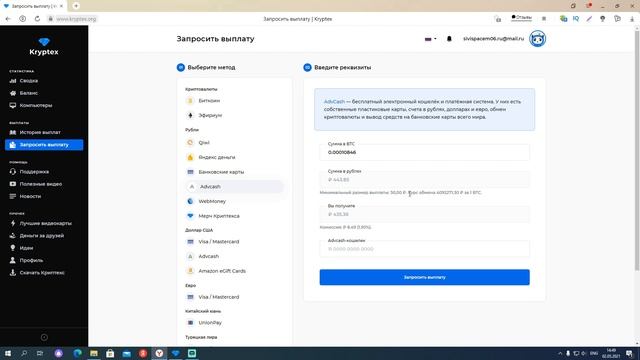Open taskbar search magnifier
Viewport: 640px width, 360px height.
(x=24, y=353)
